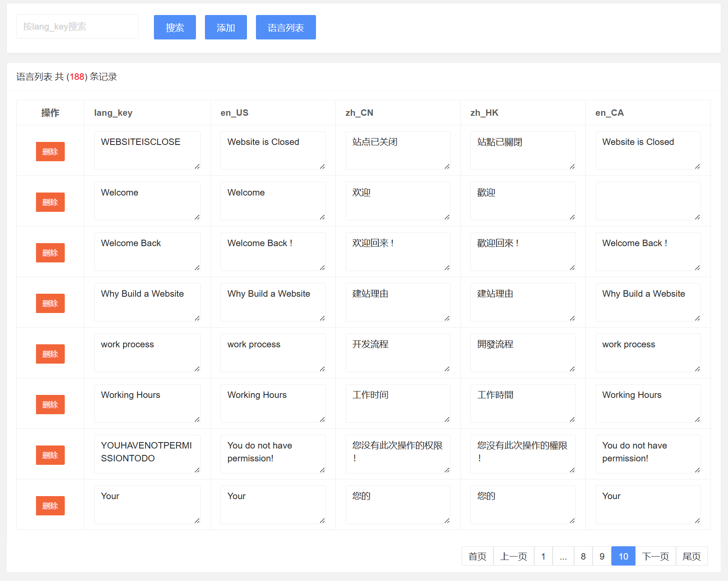Image resolution: width=728 pixels, height=581 pixels.
Task: Delete the YOUHAVENOTPERMISSIONTODO row
Action: click(50, 455)
